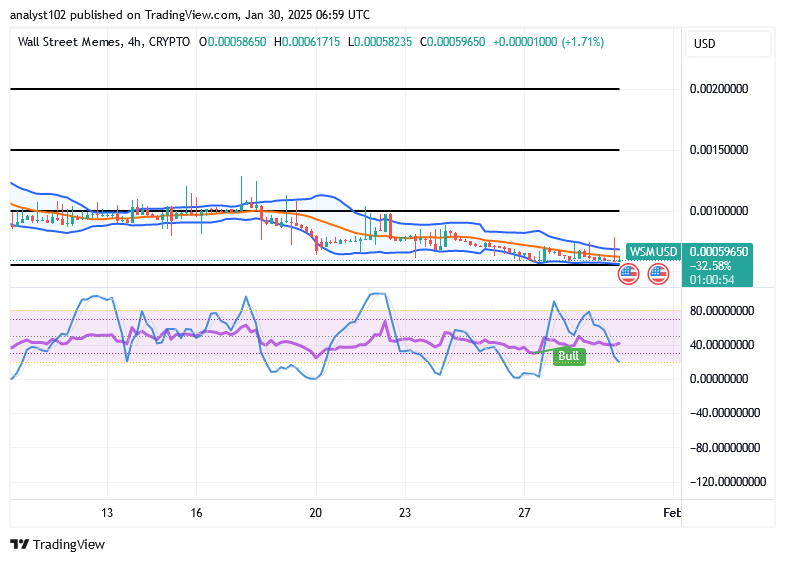The height and width of the screenshot is (562, 785).
Task: Click the TradingView logo icon
Action: pos(20,544)
